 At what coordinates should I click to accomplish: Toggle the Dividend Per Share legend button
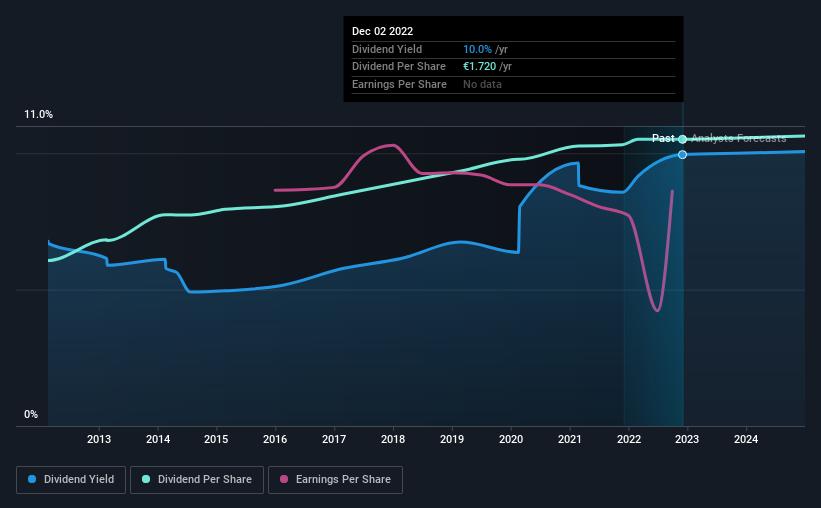click(197, 480)
